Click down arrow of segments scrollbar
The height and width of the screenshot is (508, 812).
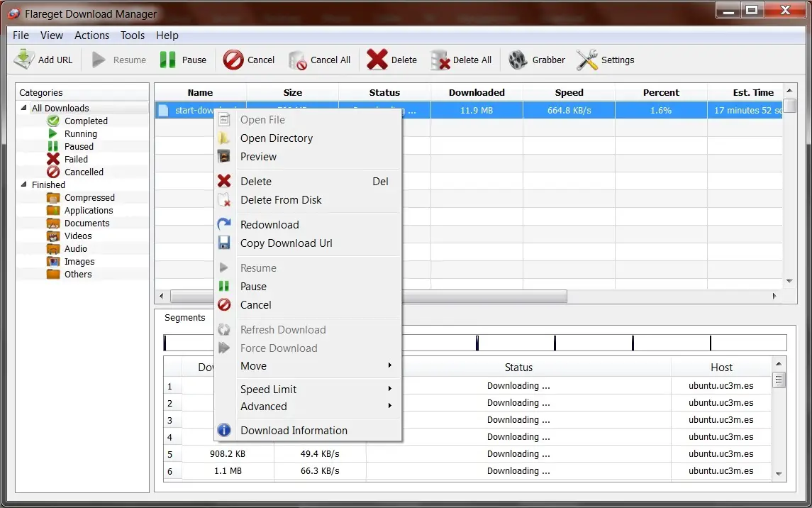[x=779, y=474]
